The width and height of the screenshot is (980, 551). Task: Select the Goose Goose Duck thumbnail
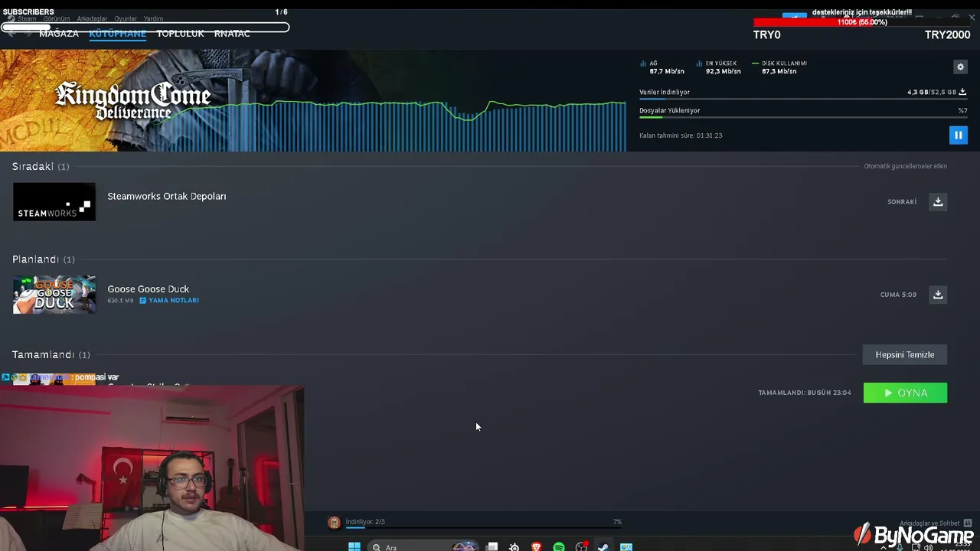[x=54, y=295]
